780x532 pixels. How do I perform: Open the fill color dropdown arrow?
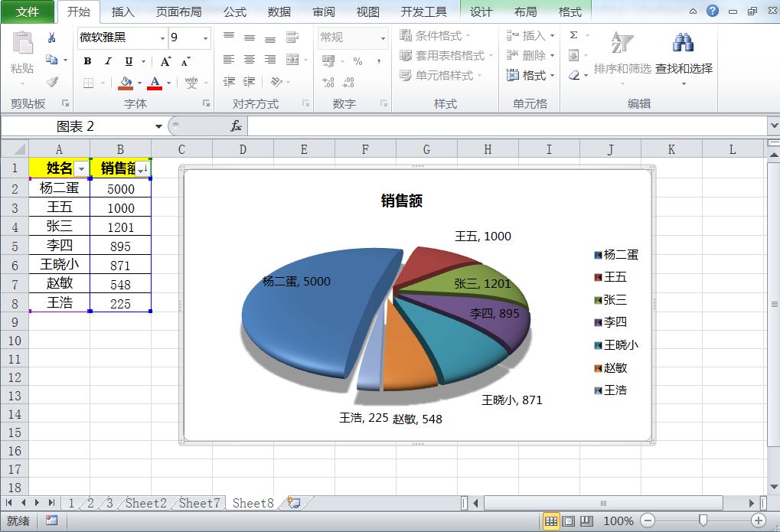click(x=140, y=83)
